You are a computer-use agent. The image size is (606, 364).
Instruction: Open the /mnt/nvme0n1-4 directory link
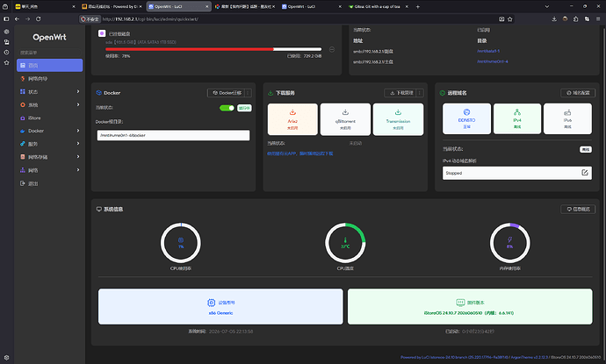pos(493,61)
